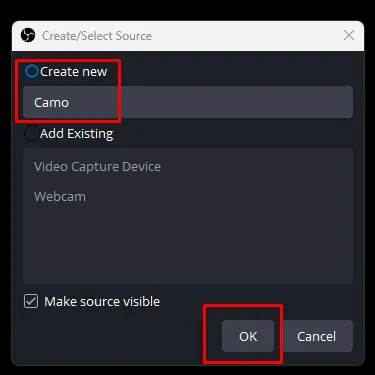
Task: Click the Create new label text
Action: 74,71
